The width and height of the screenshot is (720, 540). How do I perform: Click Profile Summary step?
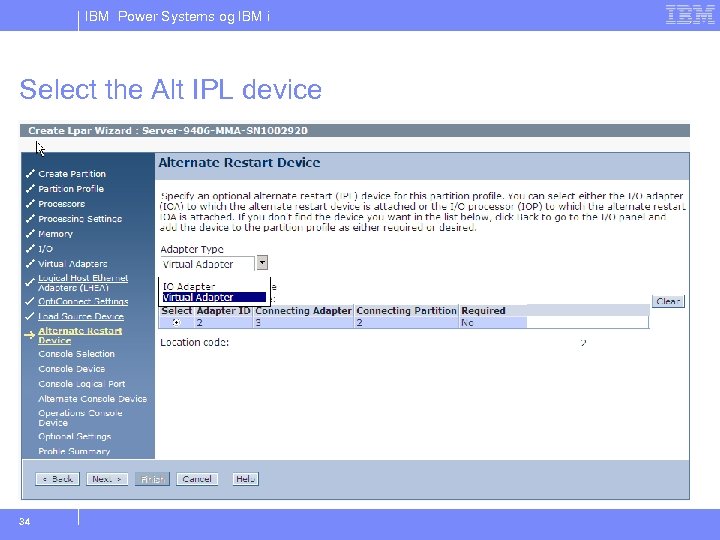click(74, 451)
